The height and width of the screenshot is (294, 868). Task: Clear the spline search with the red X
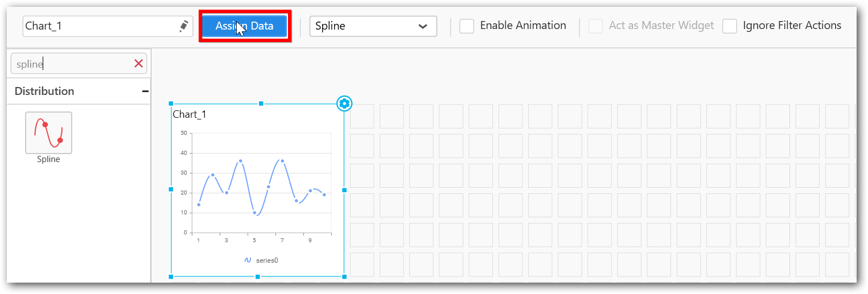138,64
